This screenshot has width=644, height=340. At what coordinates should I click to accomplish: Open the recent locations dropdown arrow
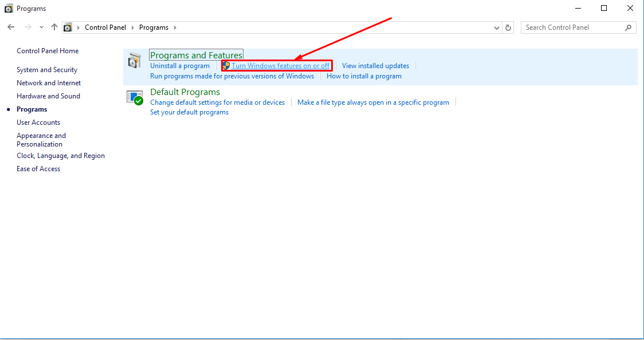41,27
